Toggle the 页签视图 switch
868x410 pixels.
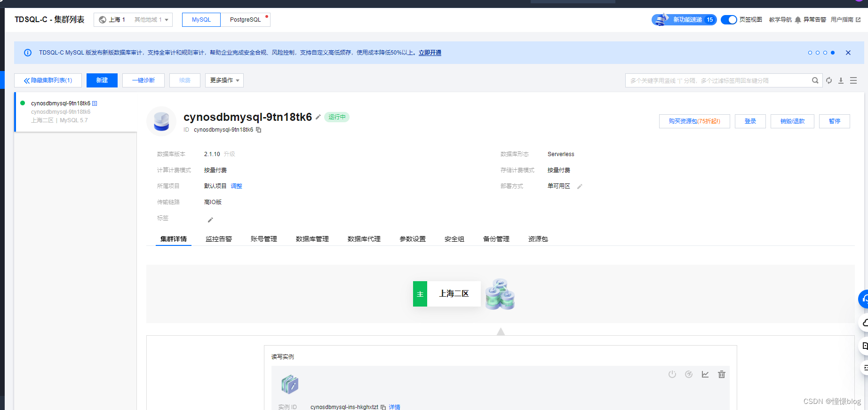pyautogui.click(x=729, y=20)
